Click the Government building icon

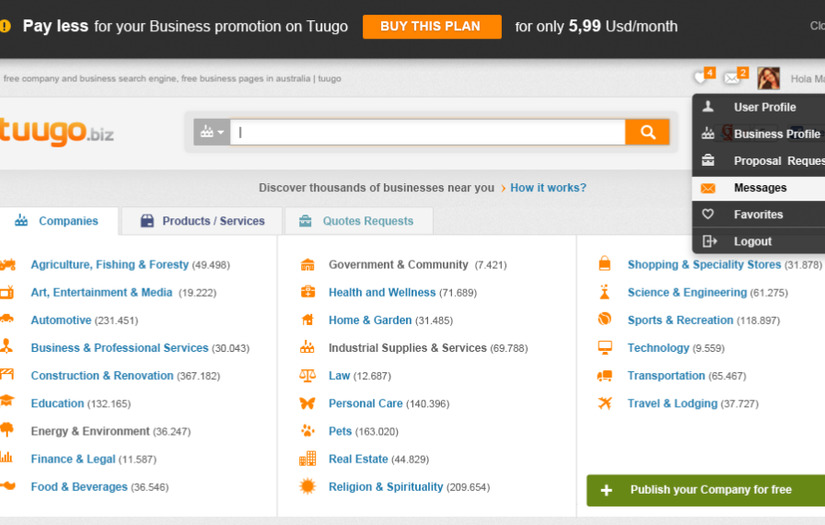307,265
